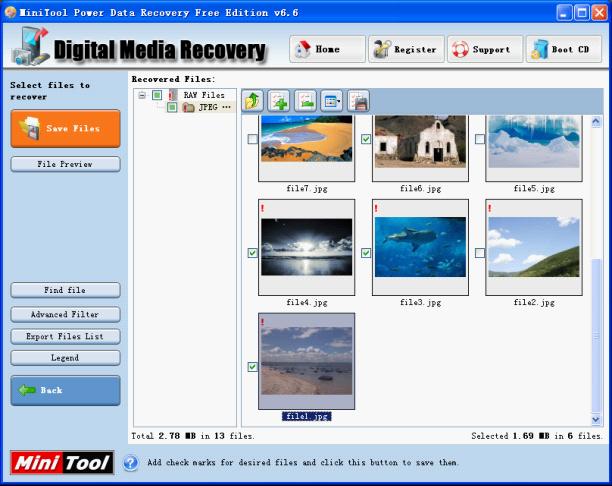
Task: Minimize the MiniTool window
Action: coord(563,13)
